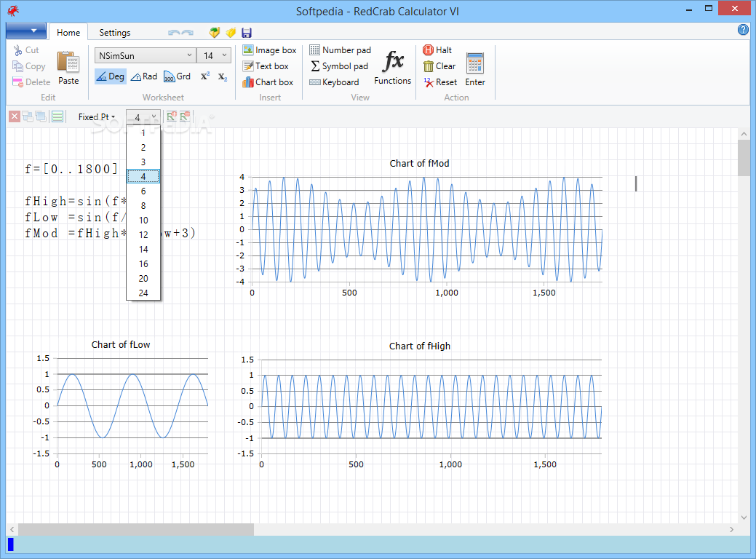Image resolution: width=756 pixels, height=559 pixels.
Task: Switch to the Settings tab
Action: pyautogui.click(x=115, y=32)
